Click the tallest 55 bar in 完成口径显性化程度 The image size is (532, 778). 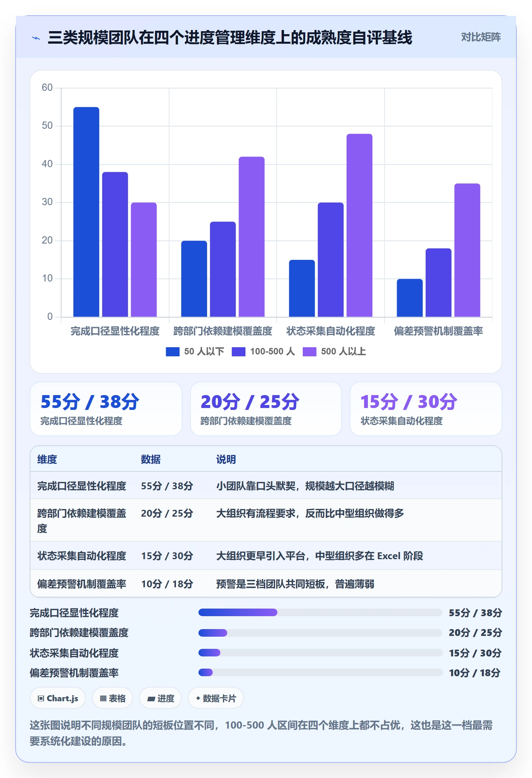pyautogui.click(x=86, y=212)
